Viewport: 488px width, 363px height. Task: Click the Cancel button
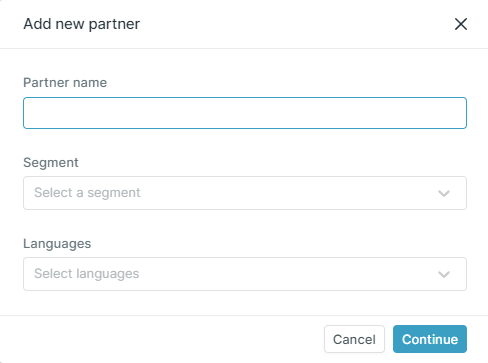pos(354,339)
